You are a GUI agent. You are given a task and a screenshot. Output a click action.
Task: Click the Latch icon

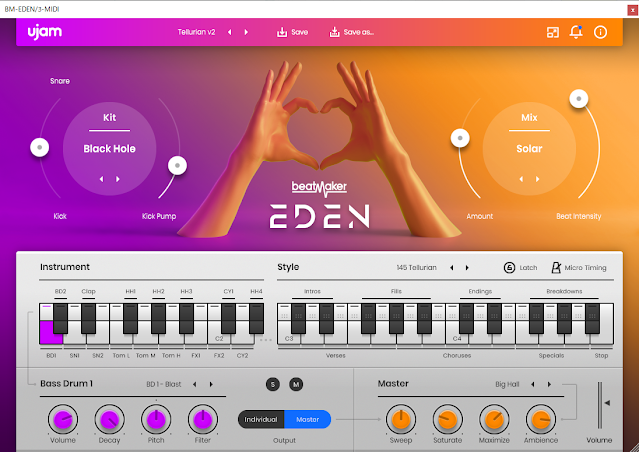click(509, 268)
